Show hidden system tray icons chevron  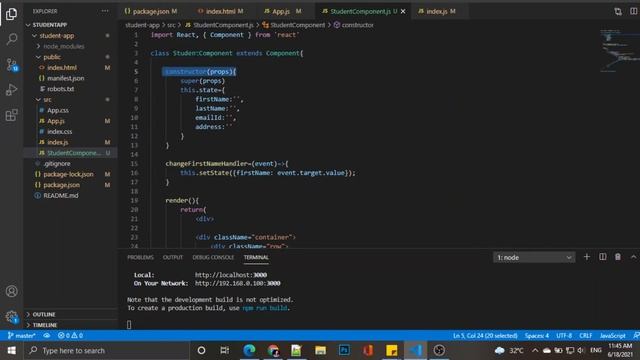(535, 350)
